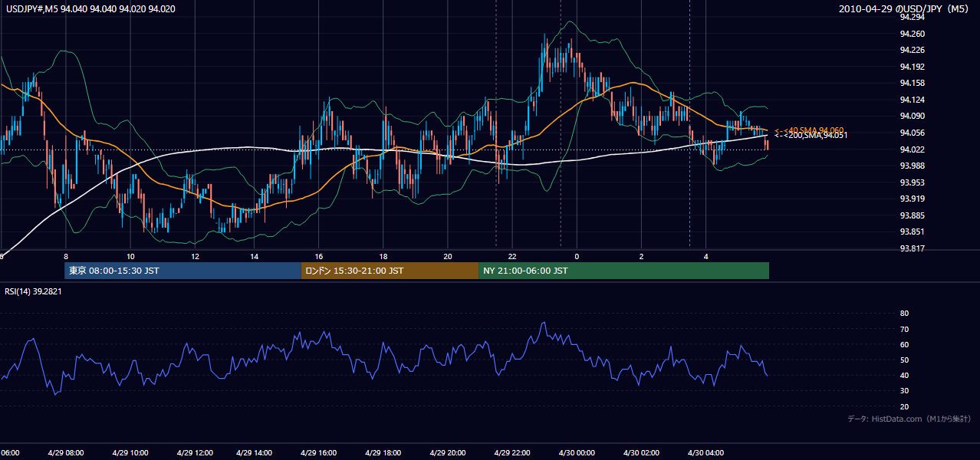The width and height of the screenshot is (980, 460).
Task: Click hour mark 4 under price chart
Action: click(x=705, y=256)
